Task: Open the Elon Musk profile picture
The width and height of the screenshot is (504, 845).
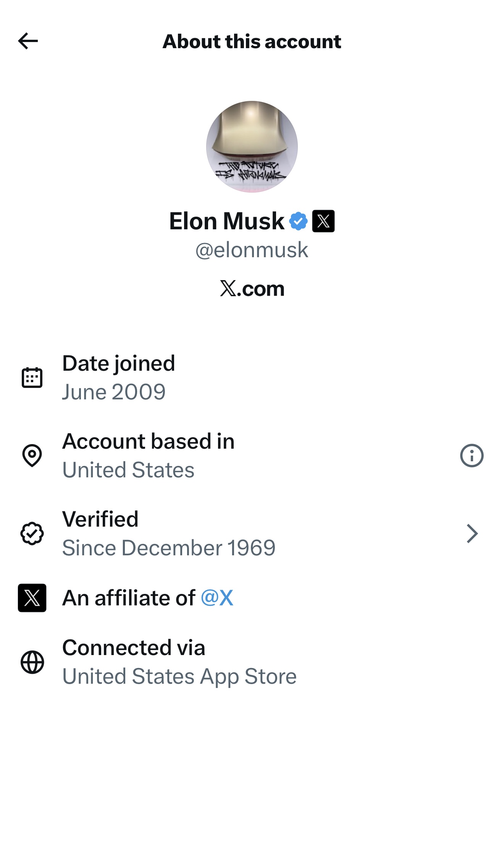Action: click(252, 147)
